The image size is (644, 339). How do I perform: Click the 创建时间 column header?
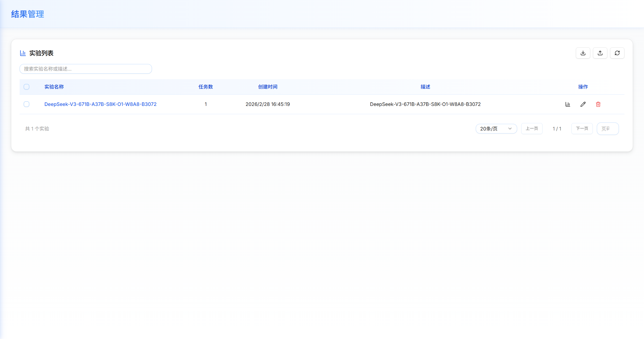click(268, 87)
